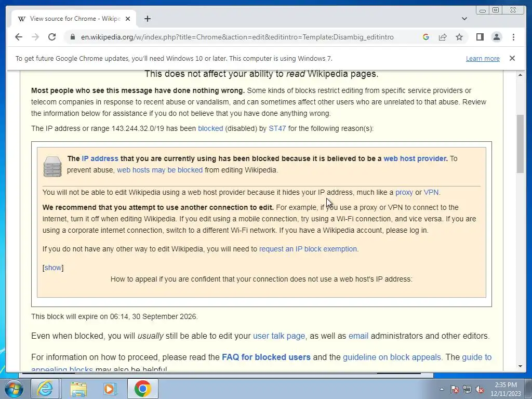The width and height of the screenshot is (532, 399).
Task: Click the forward navigation arrow
Action: coord(35,37)
